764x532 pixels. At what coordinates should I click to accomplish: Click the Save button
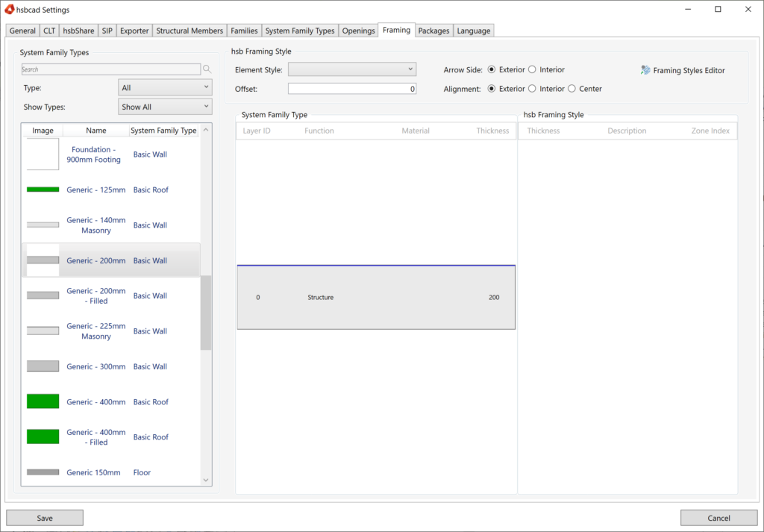(45, 518)
